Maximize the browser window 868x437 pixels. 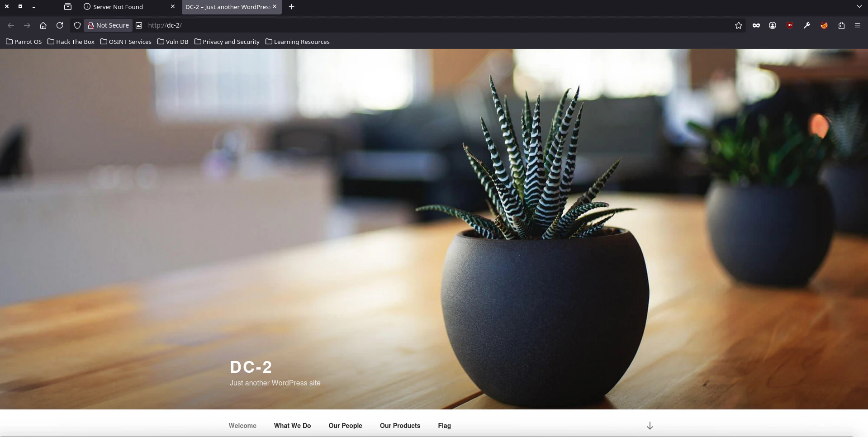[20, 7]
